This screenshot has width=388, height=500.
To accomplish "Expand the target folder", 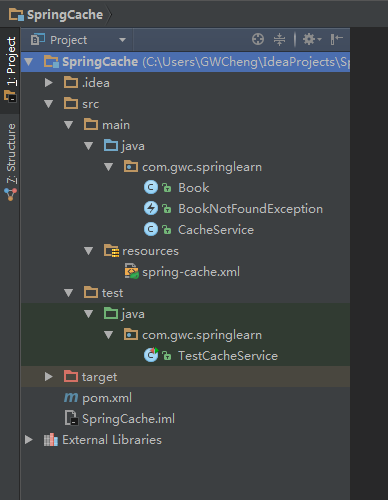I will coord(49,376).
